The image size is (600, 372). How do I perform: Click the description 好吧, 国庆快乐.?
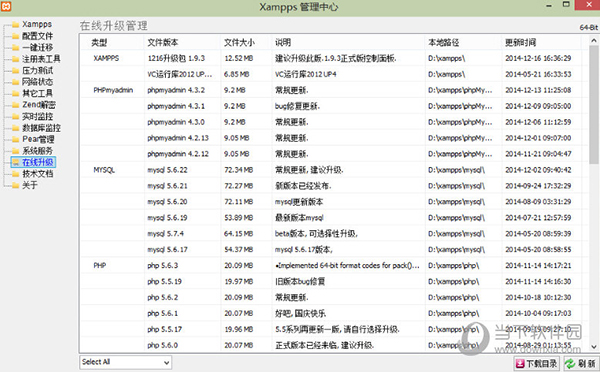point(300,313)
